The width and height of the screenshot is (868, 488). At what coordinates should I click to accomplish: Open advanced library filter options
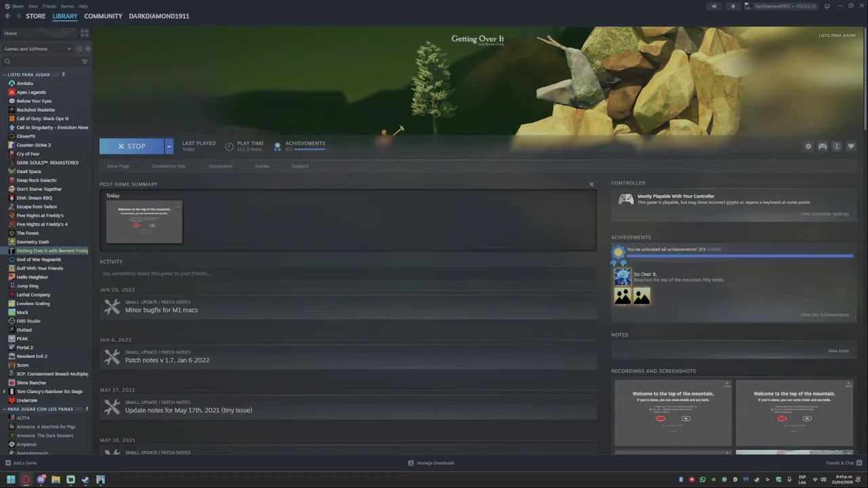point(85,62)
